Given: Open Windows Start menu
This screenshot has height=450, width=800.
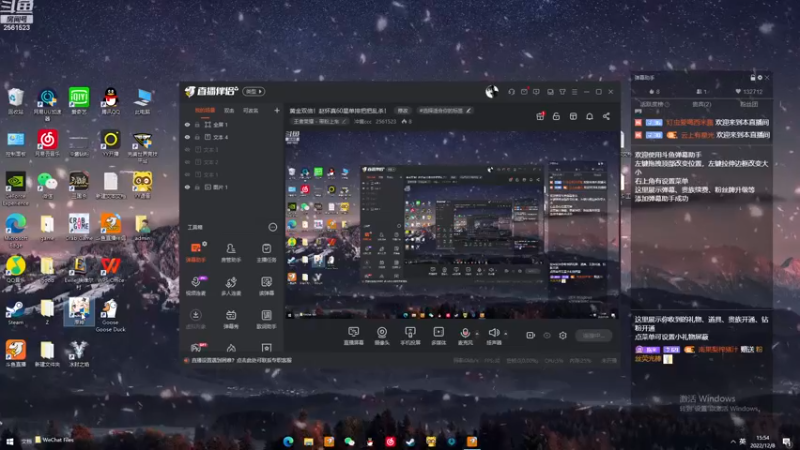Looking at the screenshot, I should click(x=9, y=440).
